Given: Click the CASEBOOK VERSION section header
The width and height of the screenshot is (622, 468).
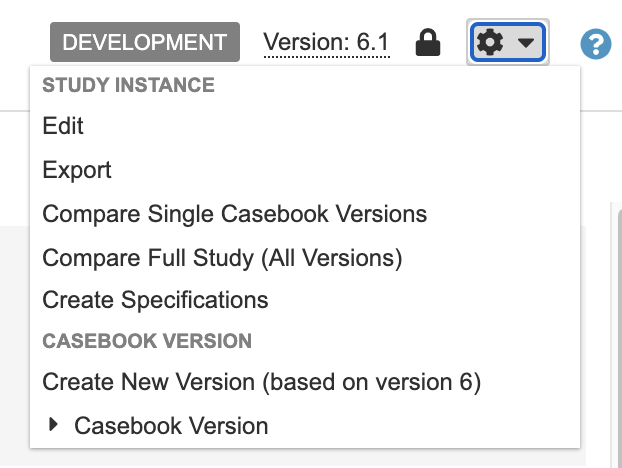Looking at the screenshot, I should click(x=147, y=341).
